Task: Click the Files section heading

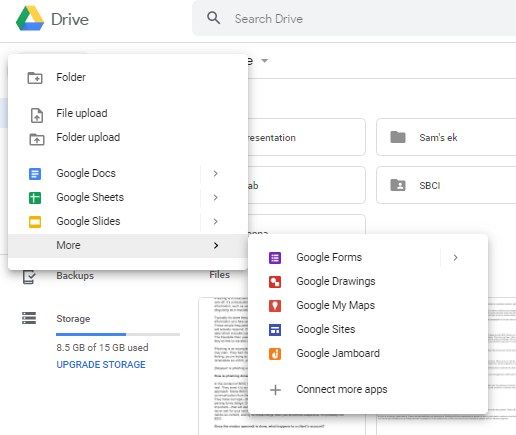Action: [x=220, y=275]
